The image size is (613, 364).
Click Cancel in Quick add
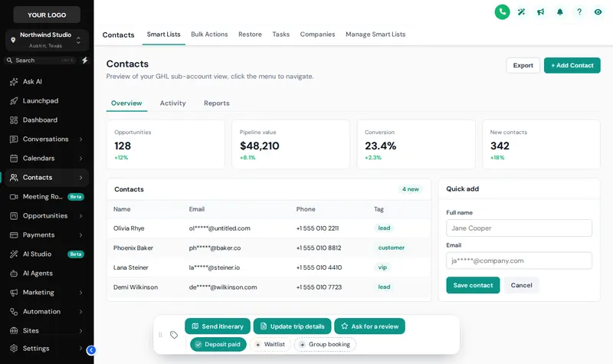521,285
